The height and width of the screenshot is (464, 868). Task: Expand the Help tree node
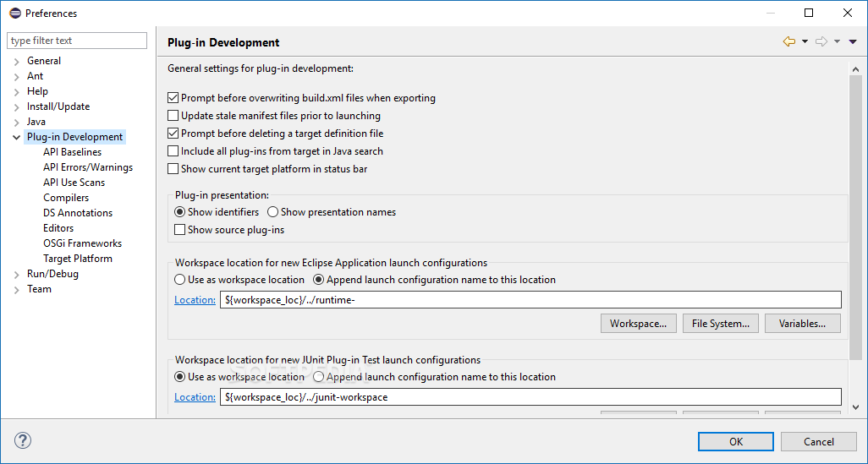coord(17,92)
